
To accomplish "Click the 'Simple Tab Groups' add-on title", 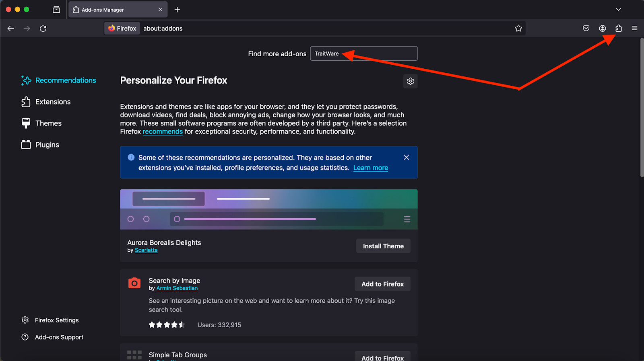I will 178,355.
